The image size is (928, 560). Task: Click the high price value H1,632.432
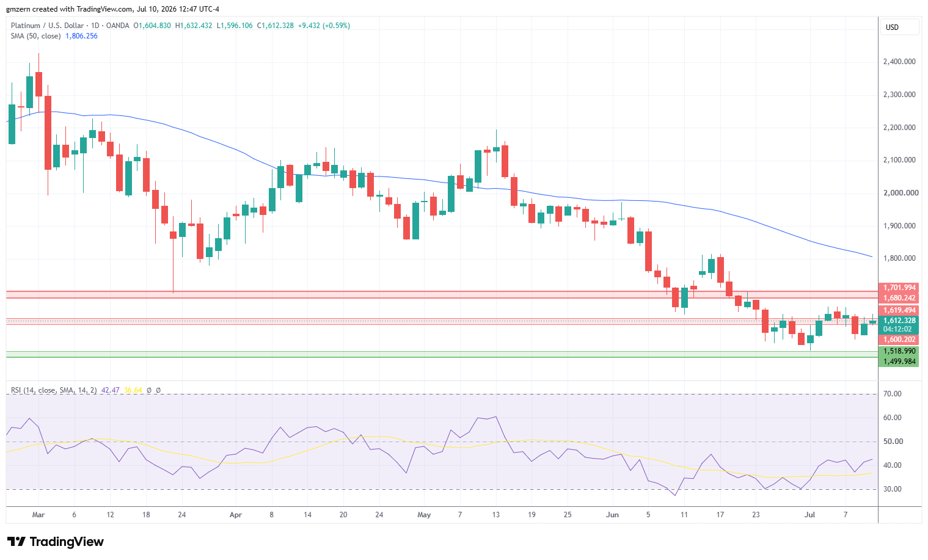(x=194, y=26)
